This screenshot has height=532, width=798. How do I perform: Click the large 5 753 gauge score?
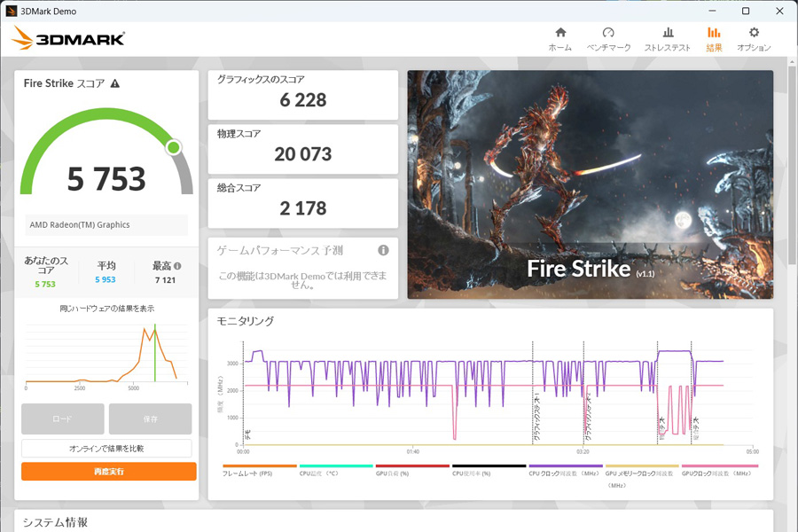[x=106, y=179]
